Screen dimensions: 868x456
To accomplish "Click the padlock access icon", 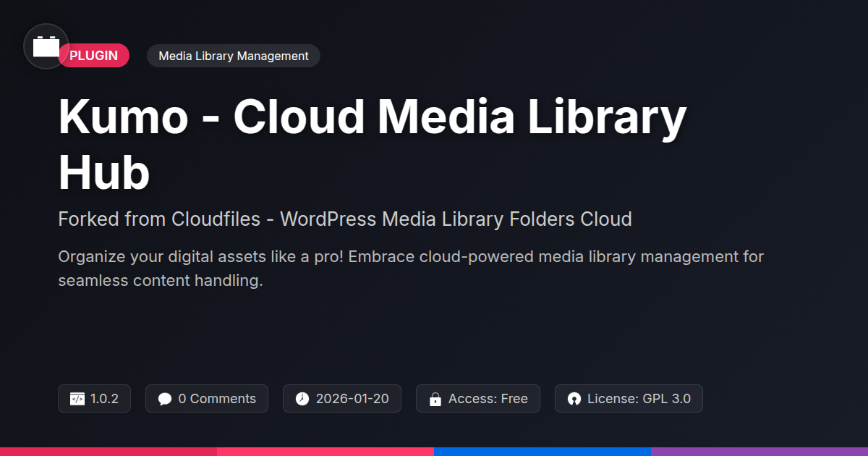I will point(435,399).
